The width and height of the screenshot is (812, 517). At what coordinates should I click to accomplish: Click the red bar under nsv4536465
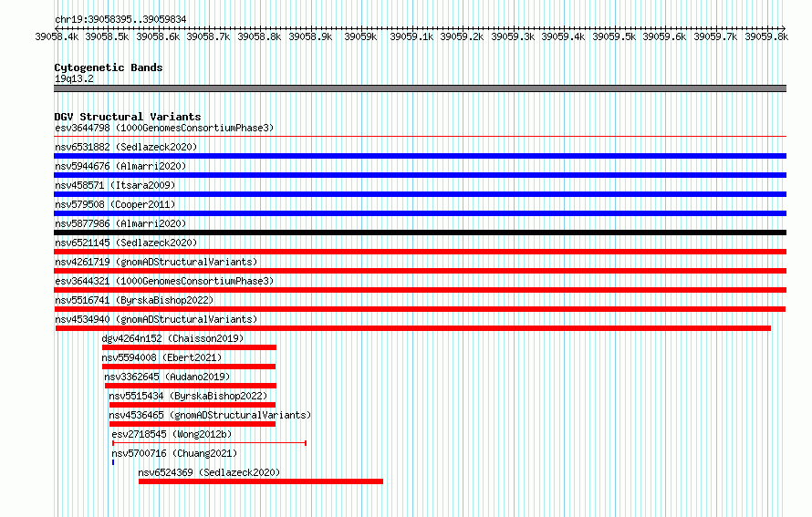[x=193, y=424]
